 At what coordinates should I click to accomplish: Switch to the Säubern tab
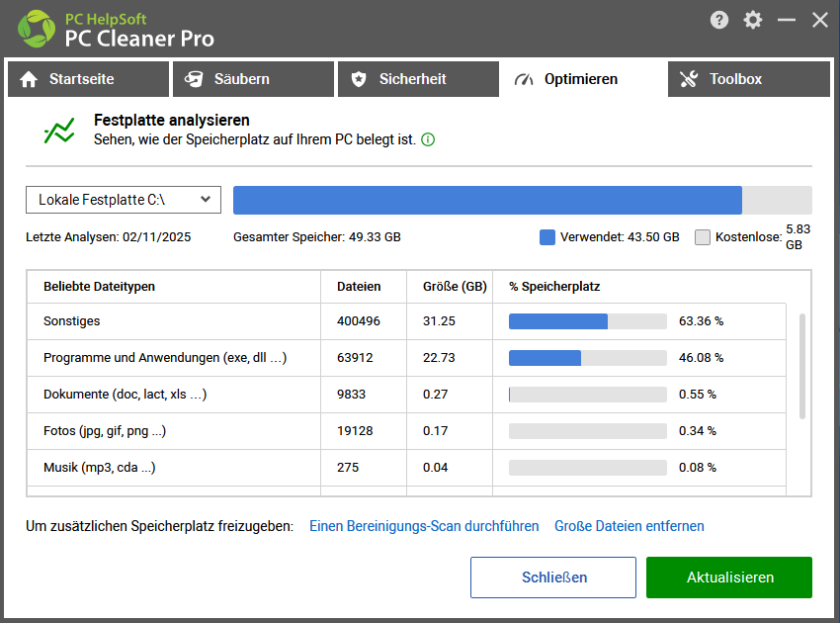[x=253, y=79]
